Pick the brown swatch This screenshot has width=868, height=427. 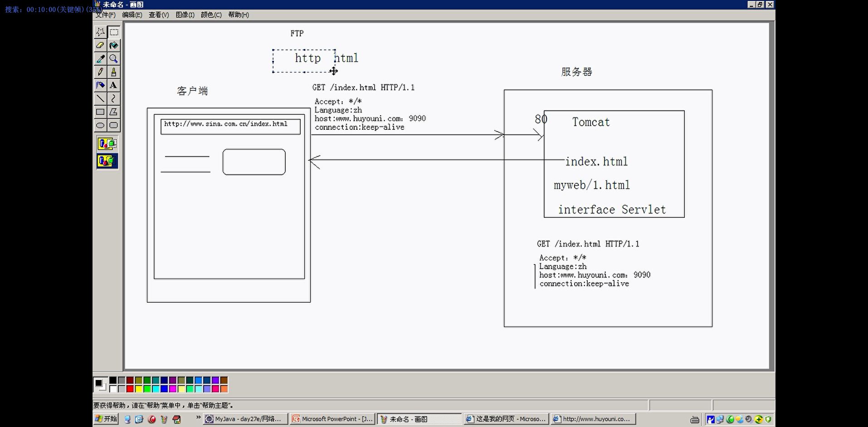(x=224, y=380)
